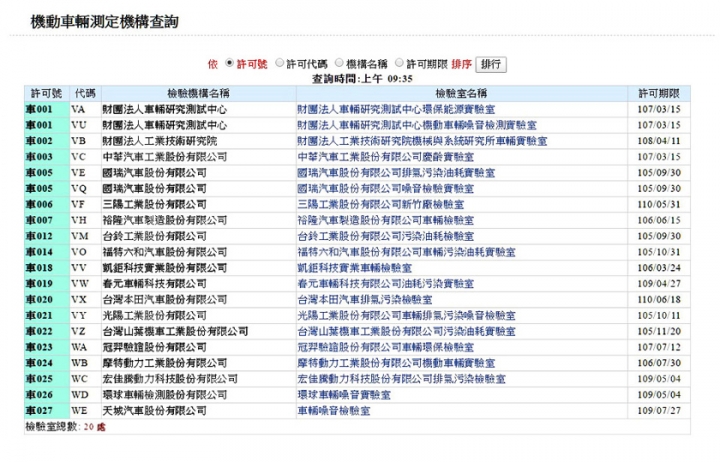Viewport: 720px width, 462px height.
Task: Open 財團法人工業技術研究院機械與系統研究所車輛實驗室 link
Action: [x=422, y=141]
